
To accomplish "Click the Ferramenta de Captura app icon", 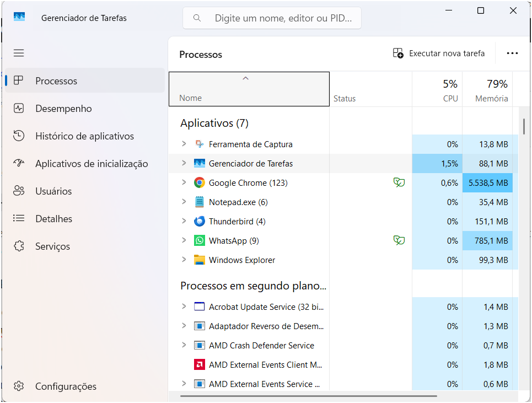I will point(200,144).
